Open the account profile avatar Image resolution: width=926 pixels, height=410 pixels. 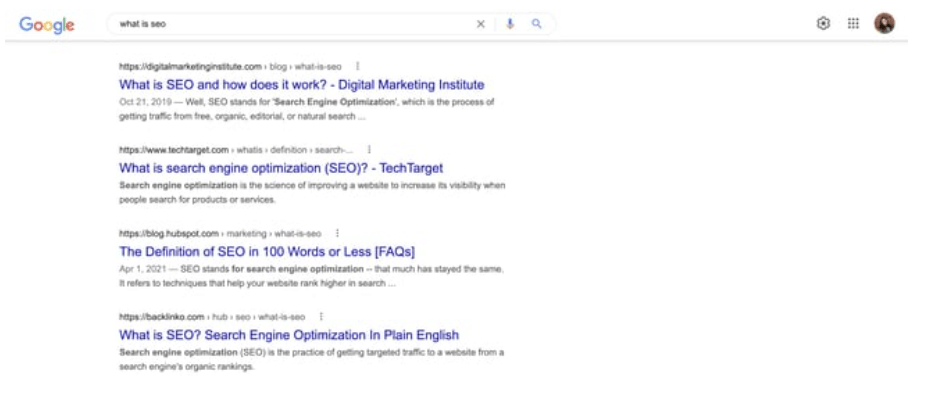coord(885,24)
